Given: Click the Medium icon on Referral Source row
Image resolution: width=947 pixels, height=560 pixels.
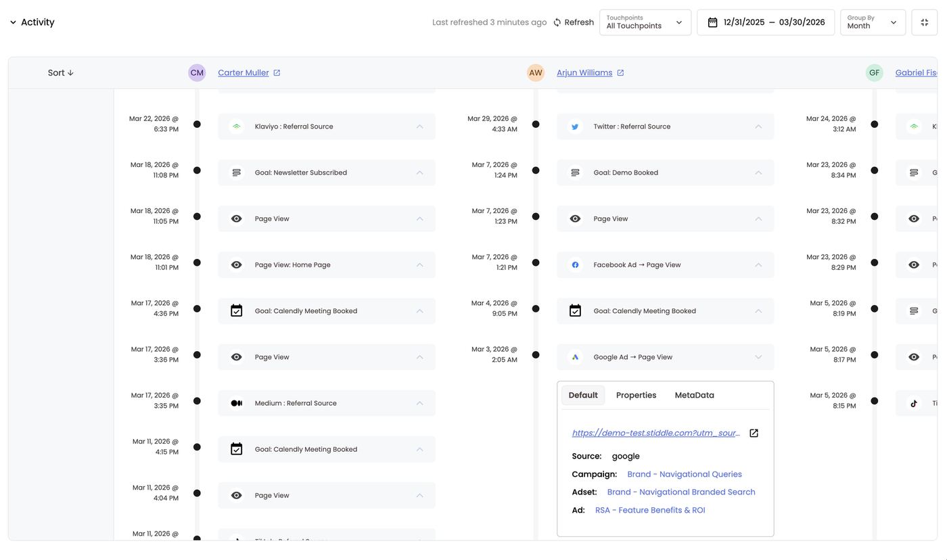Looking at the screenshot, I should pyautogui.click(x=236, y=403).
